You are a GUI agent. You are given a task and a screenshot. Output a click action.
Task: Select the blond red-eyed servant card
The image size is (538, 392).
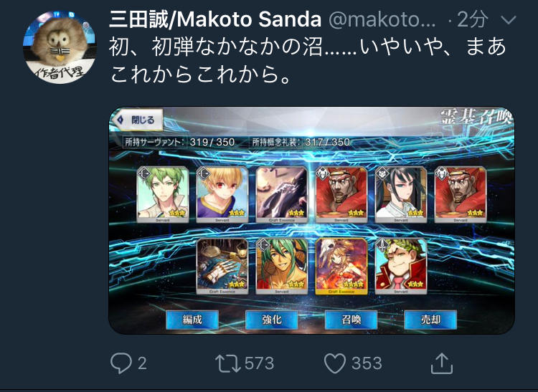[x=222, y=194]
